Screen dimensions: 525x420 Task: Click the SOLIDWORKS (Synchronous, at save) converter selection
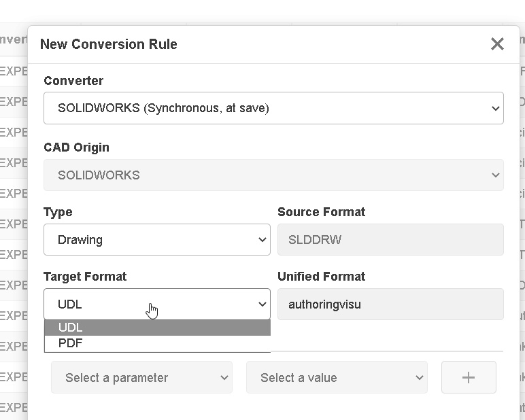(x=163, y=108)
